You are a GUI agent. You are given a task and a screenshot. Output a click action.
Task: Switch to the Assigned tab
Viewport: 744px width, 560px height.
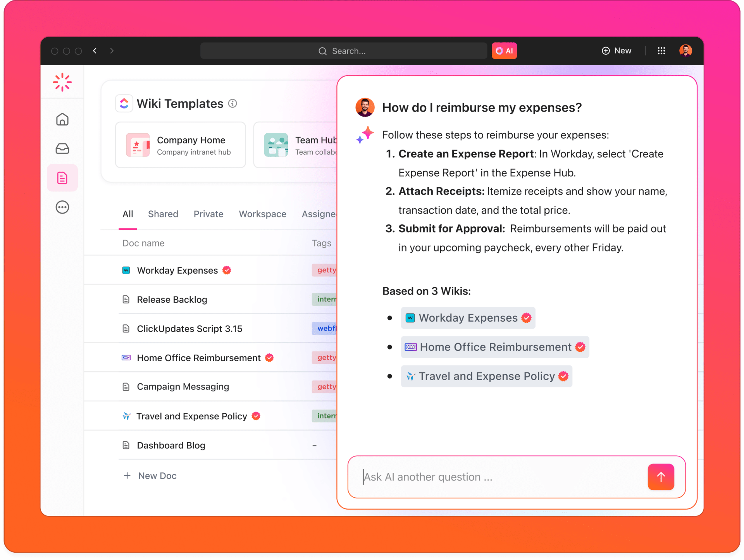(x=319, y=214)
